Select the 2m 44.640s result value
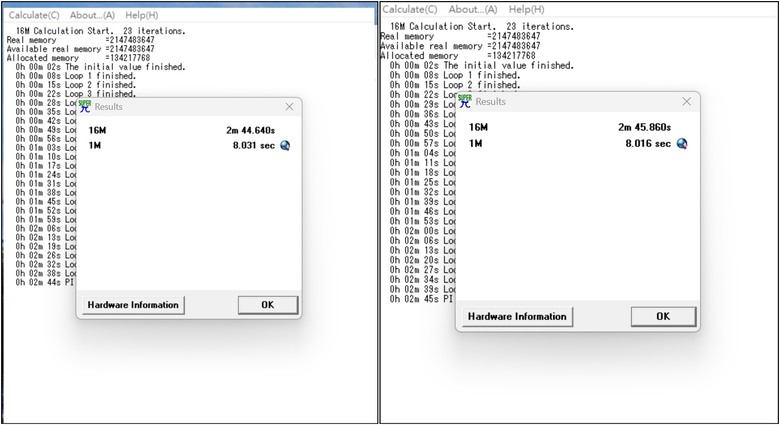780x425 pixels. pyautogui.click(x=250, y=130)
